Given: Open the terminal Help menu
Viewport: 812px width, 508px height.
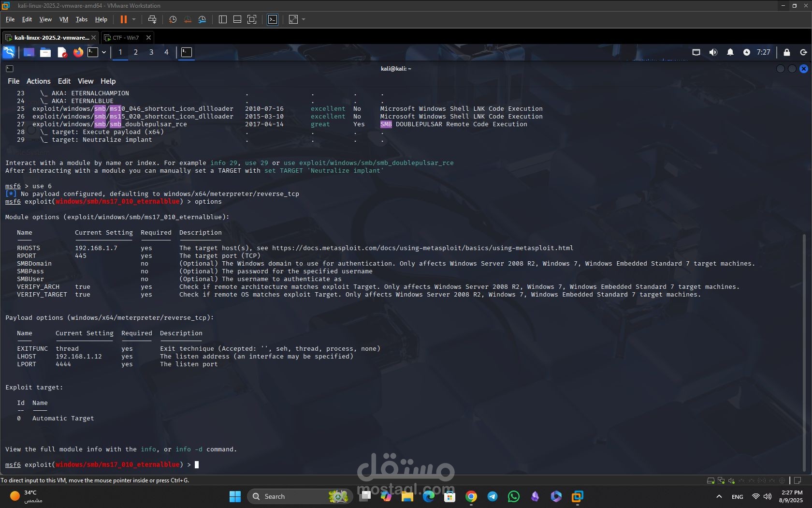Looking at the screenshot, I should (x=108, y=81).
